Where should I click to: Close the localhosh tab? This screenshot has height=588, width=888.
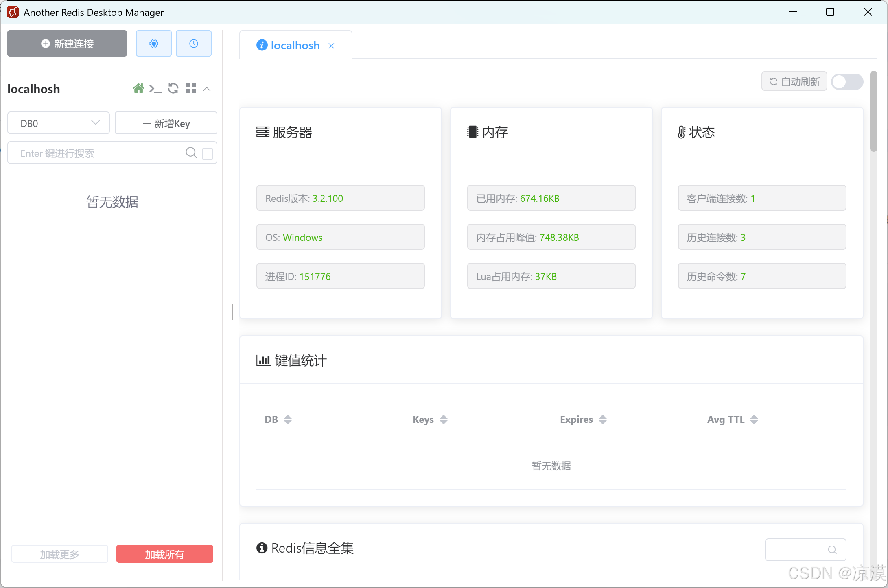331,46
